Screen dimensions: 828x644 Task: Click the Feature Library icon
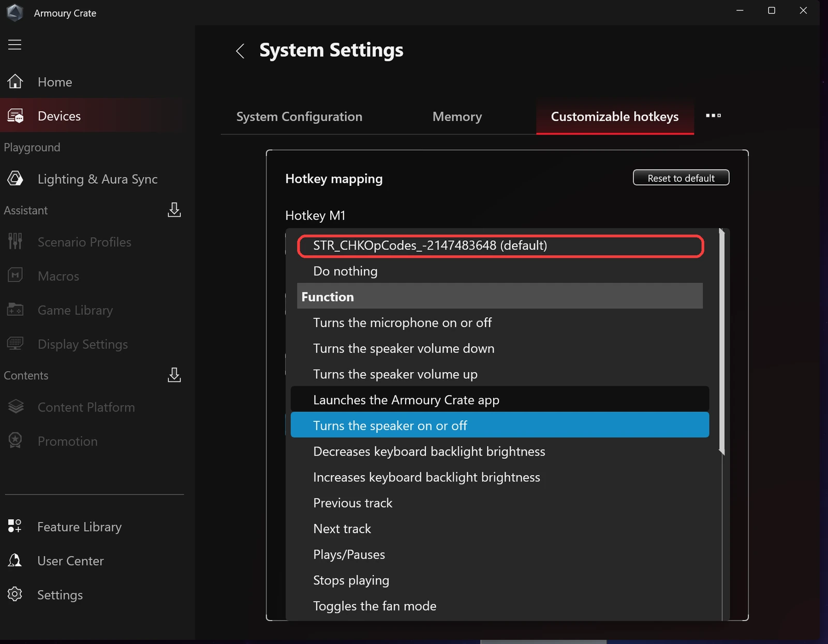point(14,526)
